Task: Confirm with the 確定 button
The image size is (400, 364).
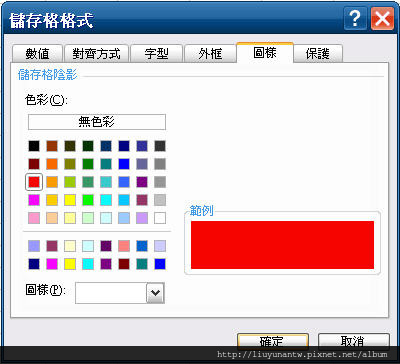Action: [x=273, y=341]
